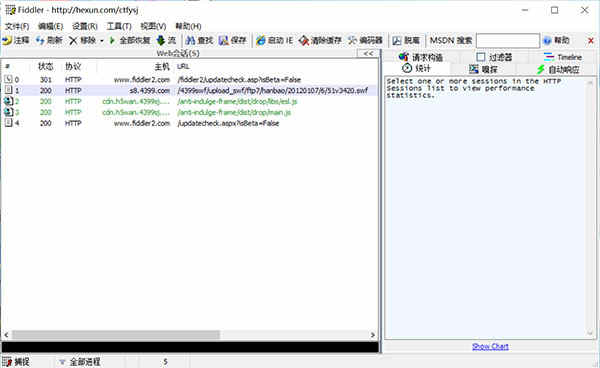This screenshot has height=368, width=600.
Task: Collapse sessions panel with << button
Action: tap(368, 53)
